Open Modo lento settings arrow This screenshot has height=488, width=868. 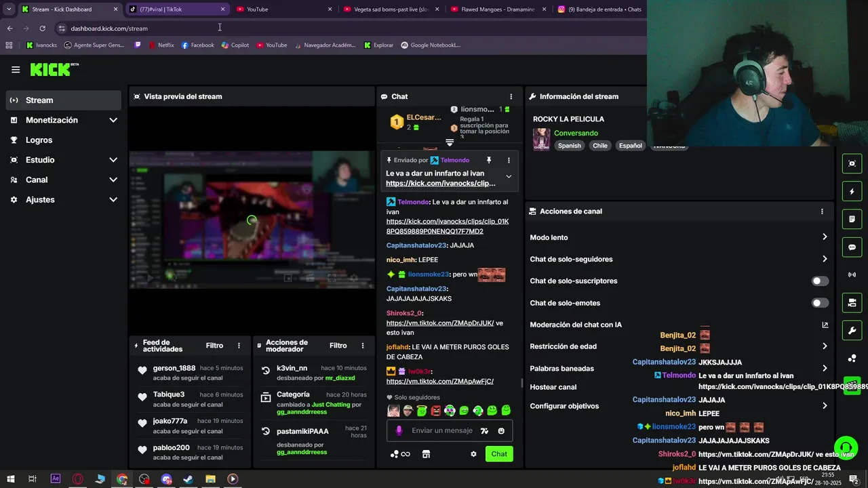tap(825, 237)
